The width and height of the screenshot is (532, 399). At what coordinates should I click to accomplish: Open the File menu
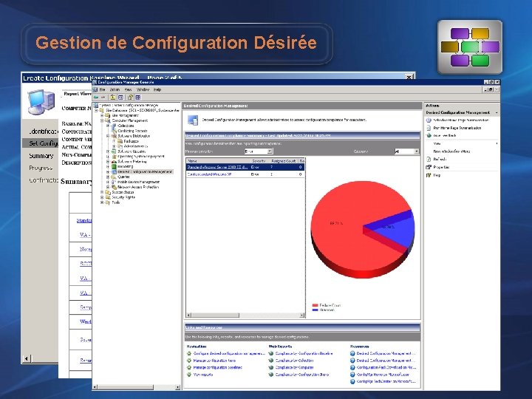click(102, 89)
